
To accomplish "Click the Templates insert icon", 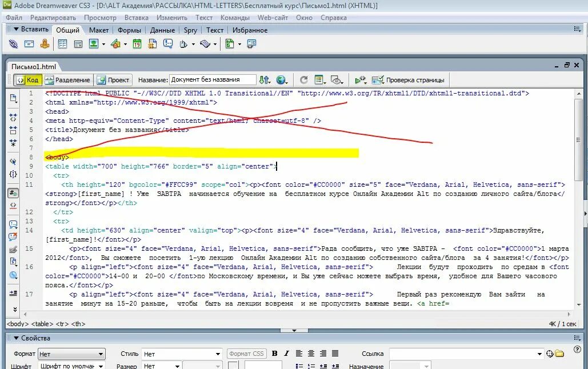I will (230, 44).
